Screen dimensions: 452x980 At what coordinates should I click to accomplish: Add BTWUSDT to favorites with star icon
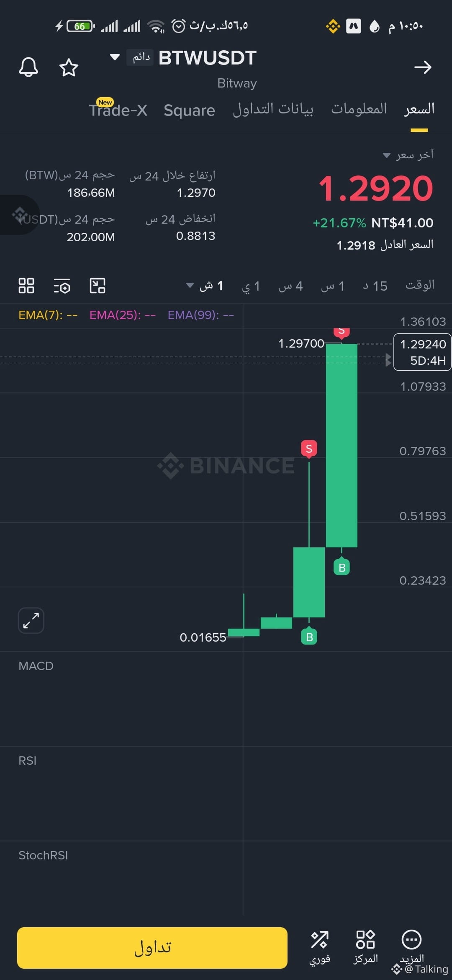click(x=69, y=67)
